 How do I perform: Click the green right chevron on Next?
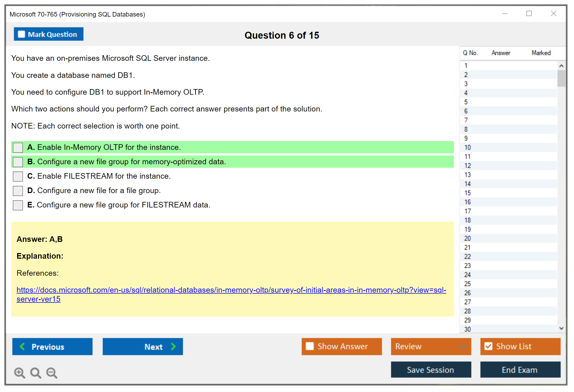point(173,346)
